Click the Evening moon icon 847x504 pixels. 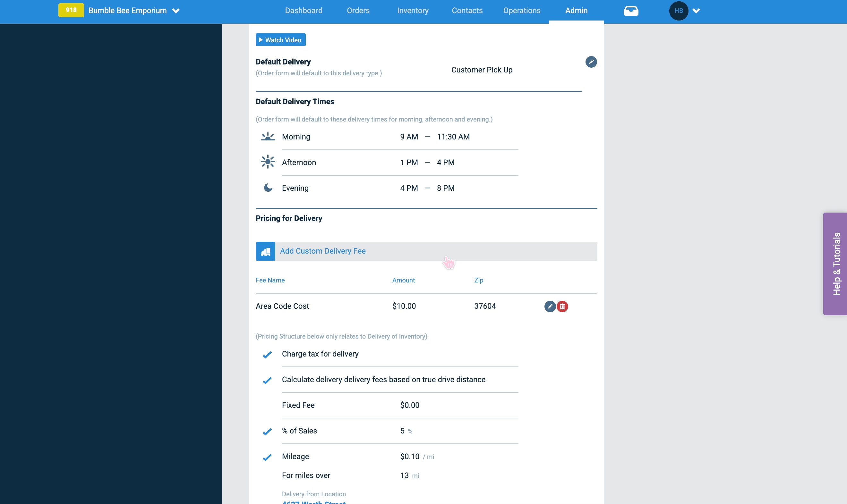point(268,188)
